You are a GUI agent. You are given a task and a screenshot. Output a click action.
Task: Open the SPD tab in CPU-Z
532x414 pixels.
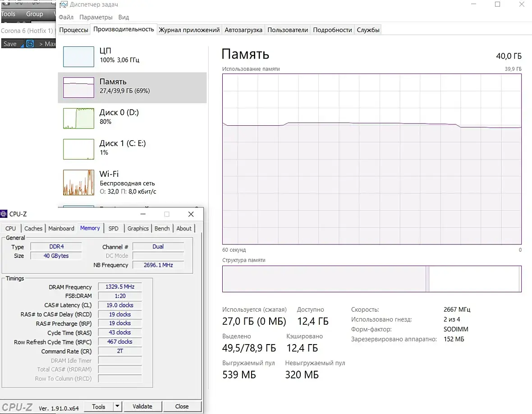click(113, 228)
